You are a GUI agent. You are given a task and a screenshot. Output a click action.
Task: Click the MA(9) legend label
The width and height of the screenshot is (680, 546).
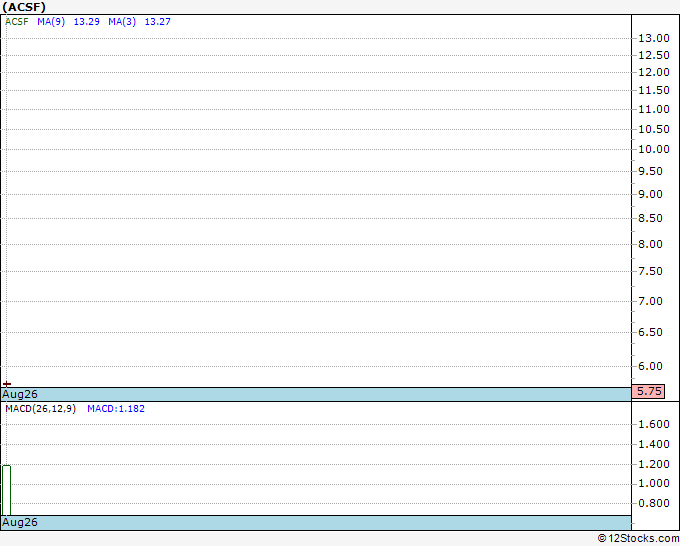(x=51, y=22)
